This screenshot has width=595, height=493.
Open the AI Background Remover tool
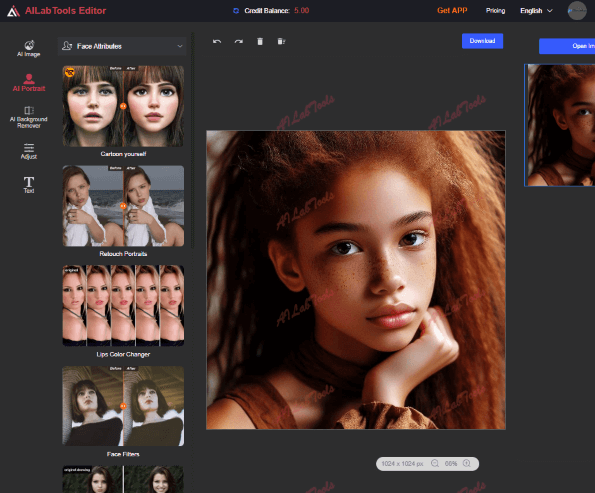coord(29,117)
